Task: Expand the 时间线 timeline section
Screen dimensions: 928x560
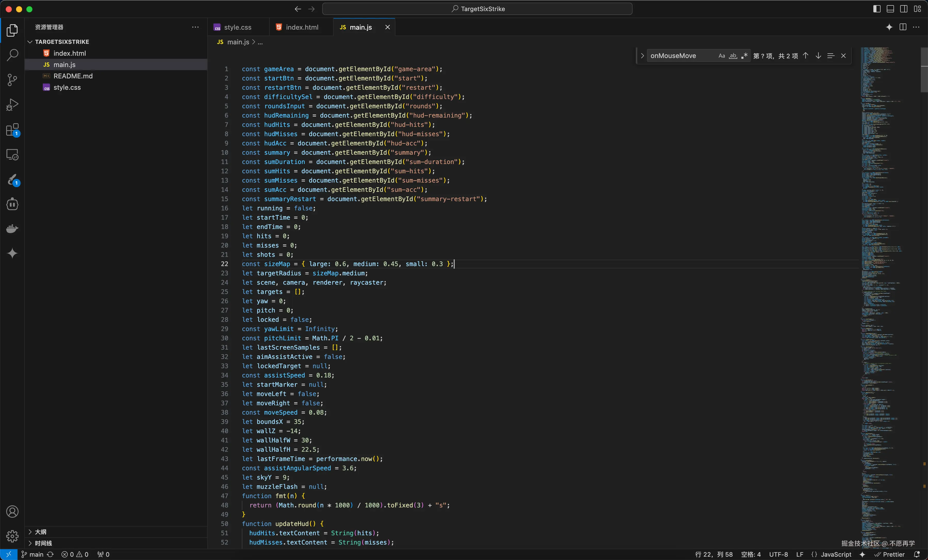Action: point(43,543)
